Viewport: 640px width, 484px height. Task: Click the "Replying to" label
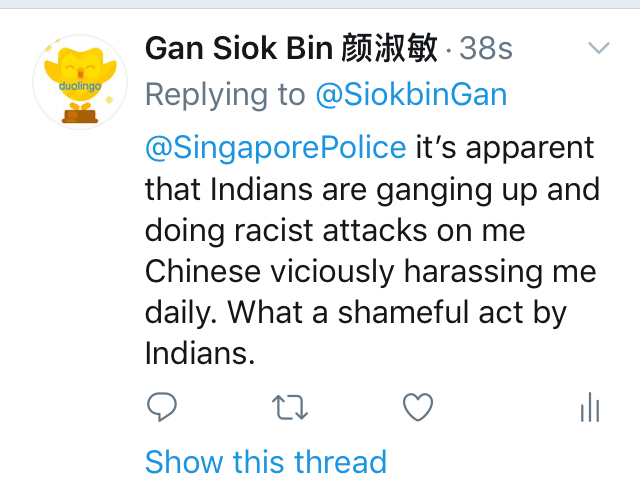point(225,95)
